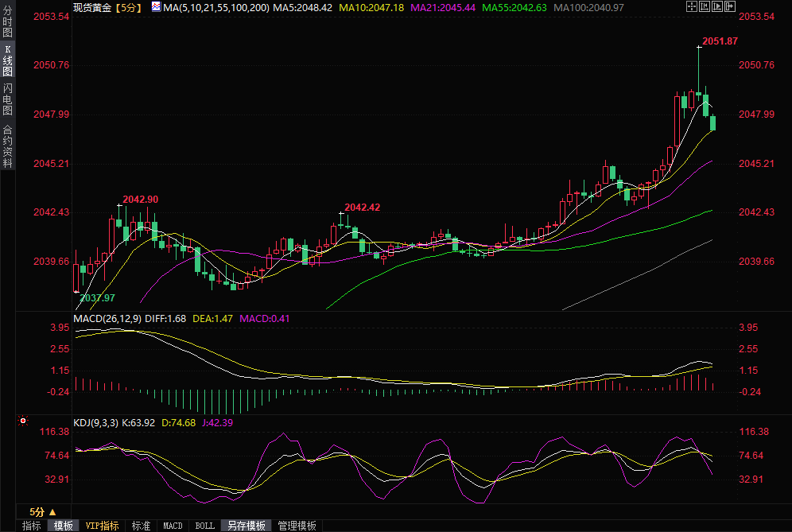The width and height of the screenshot is (792, 532).
Task: Click the 另存模板 button
Action: coord(246,526)
